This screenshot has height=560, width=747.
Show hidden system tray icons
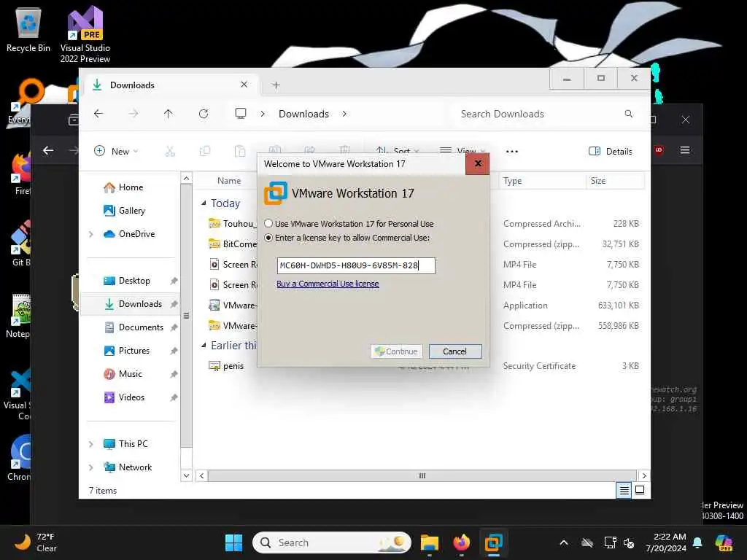point(564,542)
